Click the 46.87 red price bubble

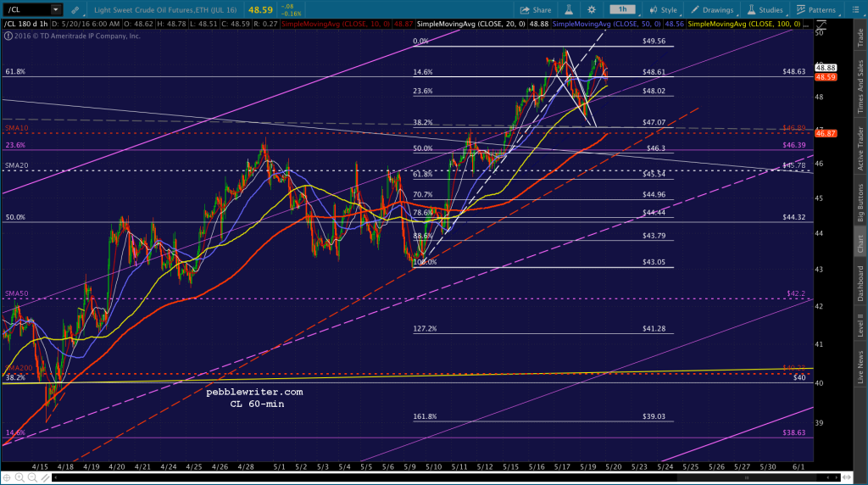pos(826,133)
